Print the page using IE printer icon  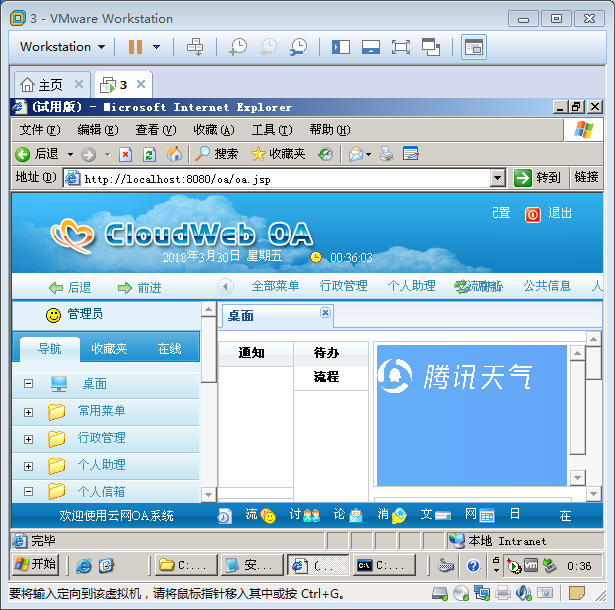pos(386,154)
